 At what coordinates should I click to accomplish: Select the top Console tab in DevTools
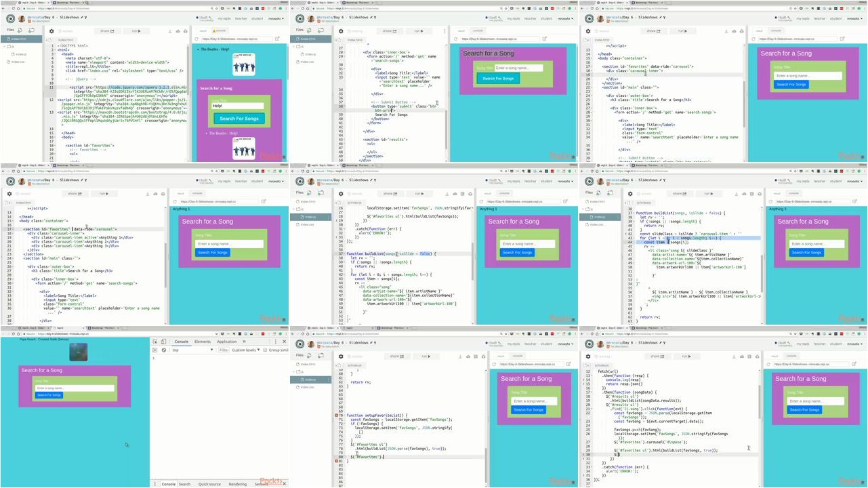coord(182,342)
